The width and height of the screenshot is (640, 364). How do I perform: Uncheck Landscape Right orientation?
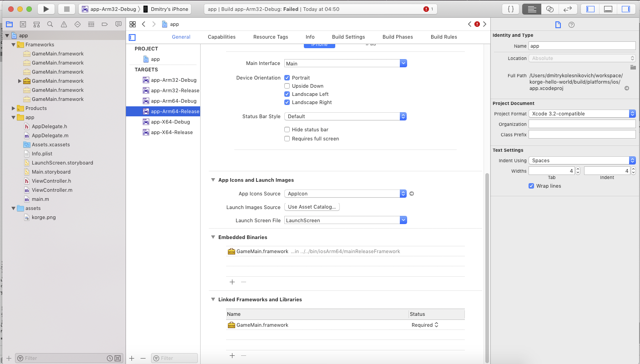click(x=287, y=102)
